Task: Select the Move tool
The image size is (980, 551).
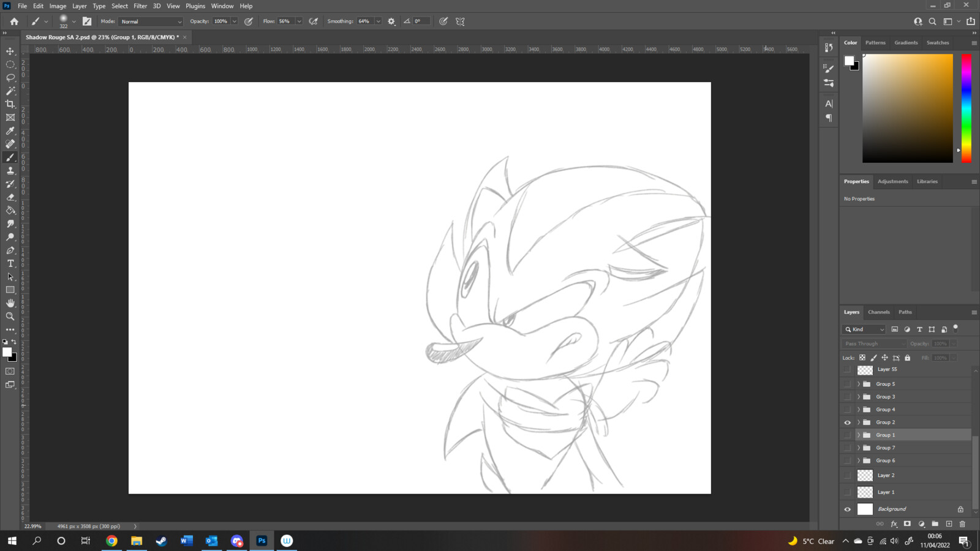Action: point(10,51)
